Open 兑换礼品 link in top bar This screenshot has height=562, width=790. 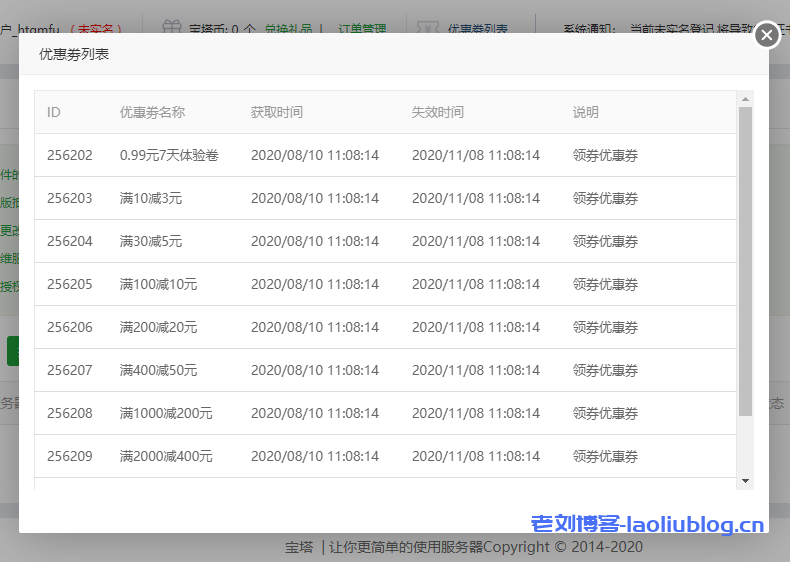pyautogui.click(x=289, y=30)
